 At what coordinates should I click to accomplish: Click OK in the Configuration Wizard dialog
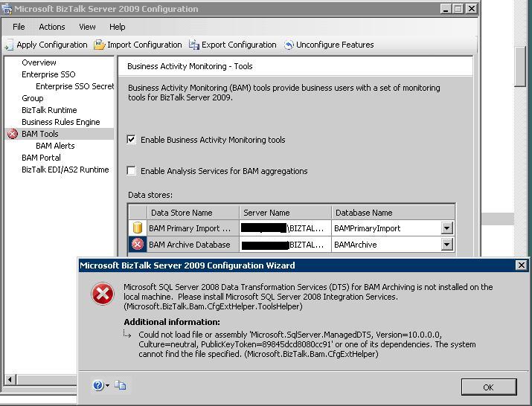(489, 387)
